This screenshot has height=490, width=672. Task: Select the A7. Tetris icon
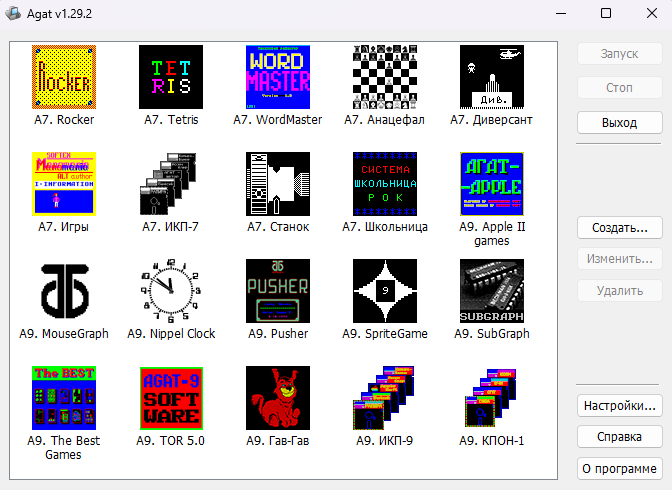coord(171,77)
